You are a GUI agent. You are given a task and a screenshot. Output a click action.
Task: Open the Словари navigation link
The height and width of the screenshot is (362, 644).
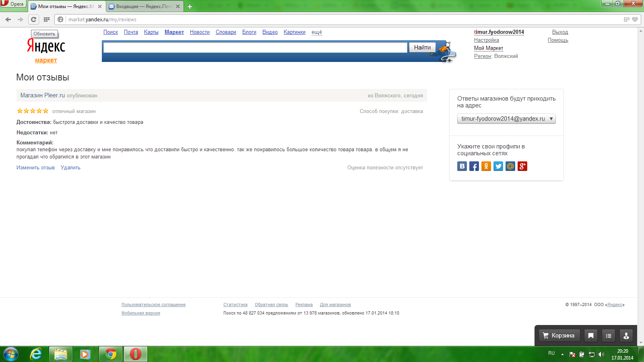click(x=226, y=32)
